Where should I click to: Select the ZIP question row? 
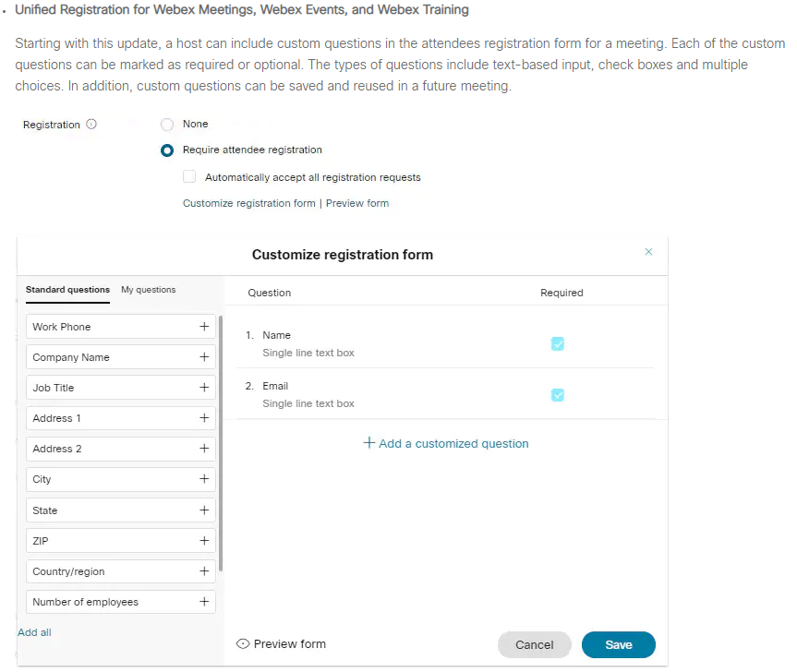pyautogui.click(x=121, y=540)
